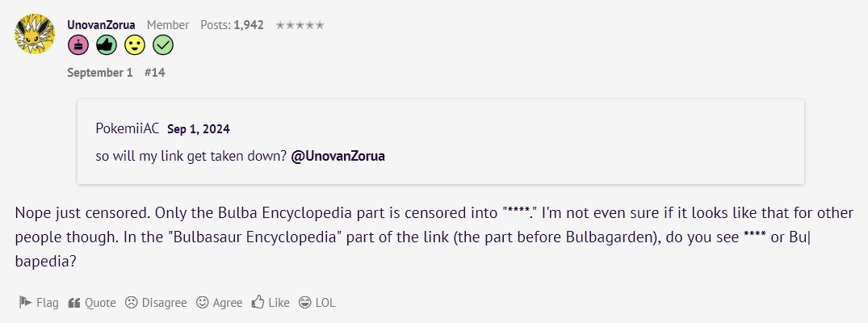Click the Sep 1, 2024 quote timestamp

click(198, 129)
